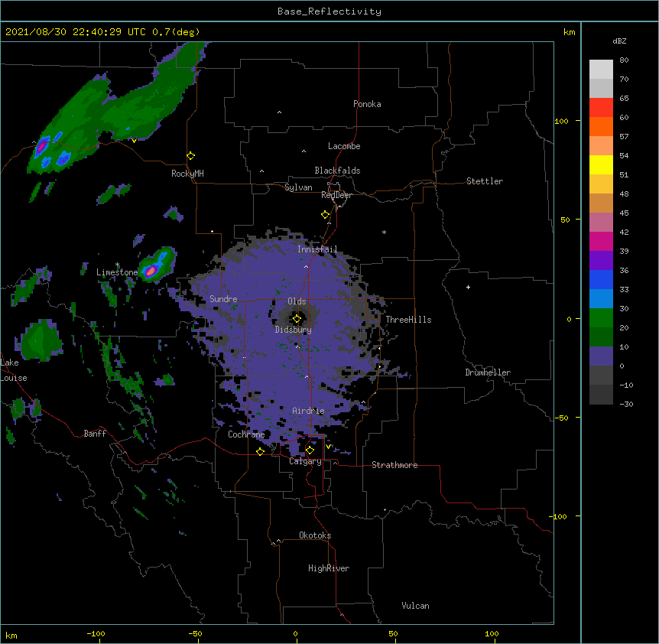The width and height of the screenshot is (659, 644).
Task: Click the Didsbury label
Action: coord(294,330)
